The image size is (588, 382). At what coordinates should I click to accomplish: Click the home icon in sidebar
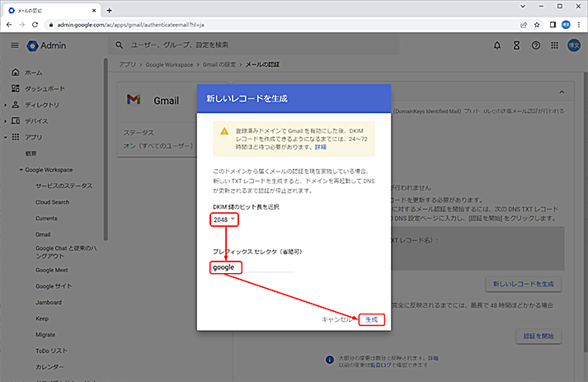(x=16, y=72)
